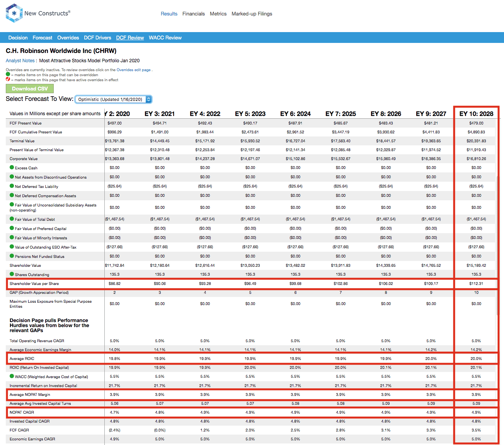The width and height of the screenshot is (504, 445).
Task: Open DCF Drivers page
Action: tap(97, 38)
